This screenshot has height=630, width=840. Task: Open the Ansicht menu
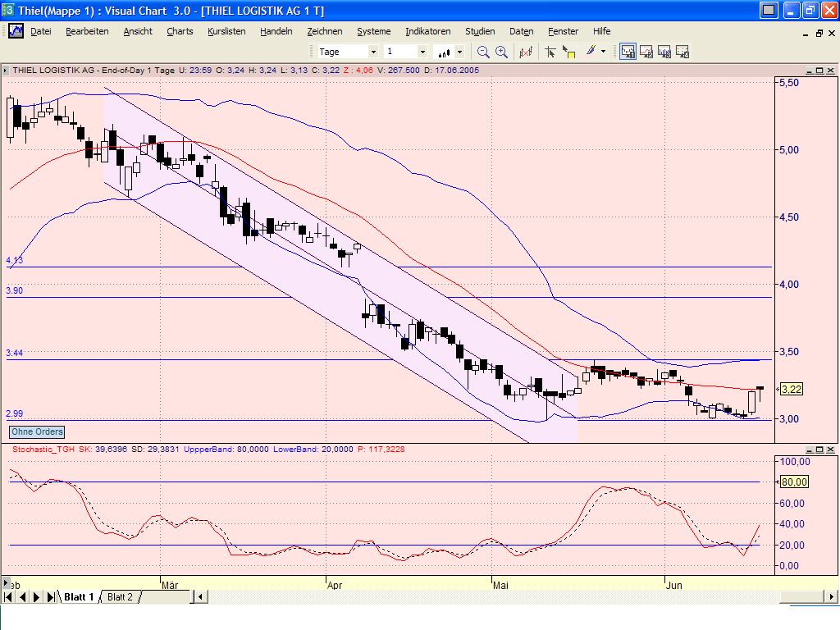pos(138,31)
